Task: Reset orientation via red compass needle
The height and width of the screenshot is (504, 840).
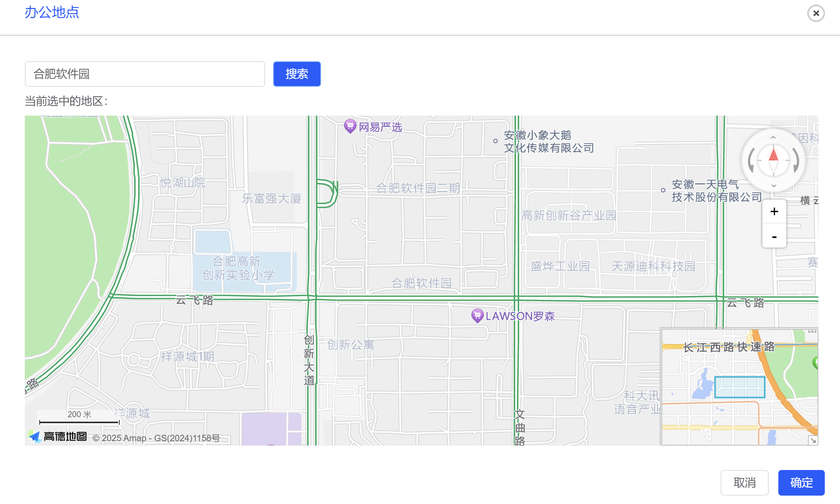Action: coord(773,156)
